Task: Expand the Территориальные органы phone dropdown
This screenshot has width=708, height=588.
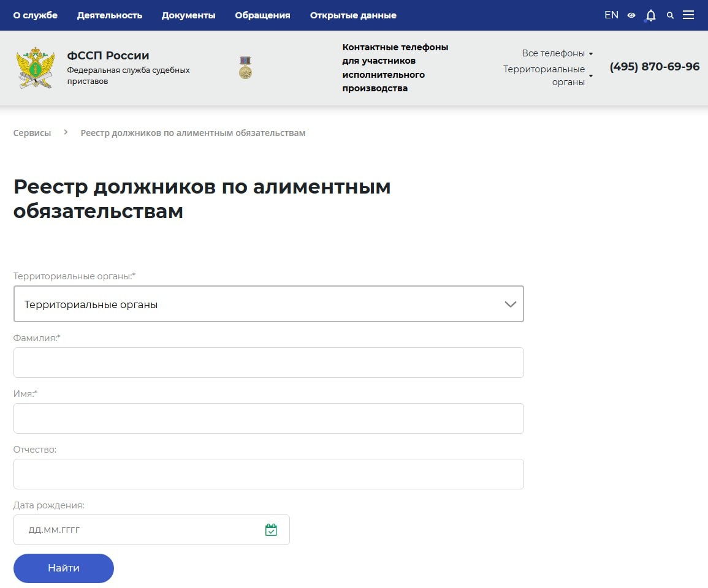Action: (544, 69)
